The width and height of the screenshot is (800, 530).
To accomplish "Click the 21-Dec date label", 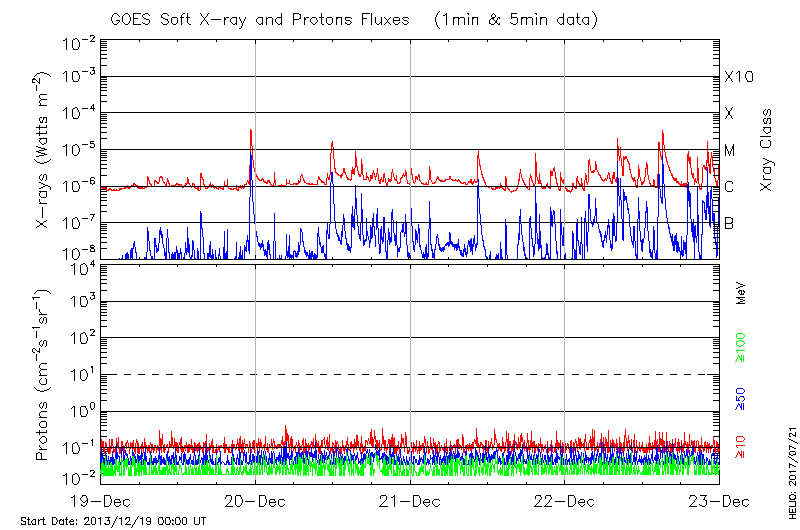I will click(410, 500).
